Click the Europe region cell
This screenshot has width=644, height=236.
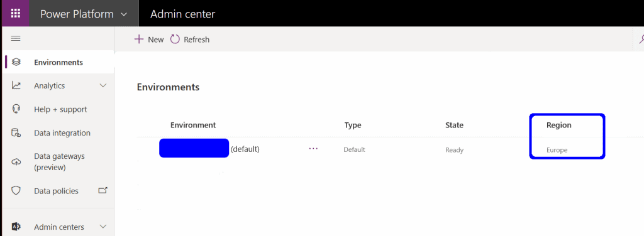pyautogui.click(x=557, y=150)
